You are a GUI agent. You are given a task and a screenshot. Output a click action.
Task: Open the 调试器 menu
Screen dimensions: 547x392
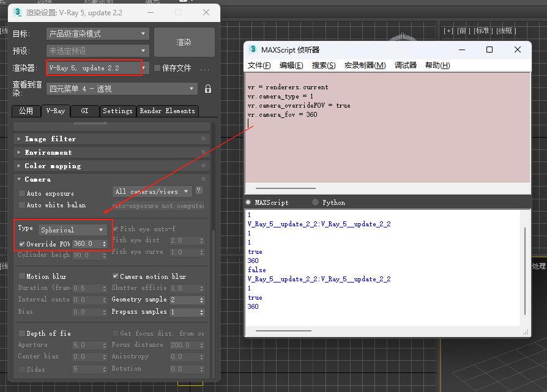coord(406,65)
